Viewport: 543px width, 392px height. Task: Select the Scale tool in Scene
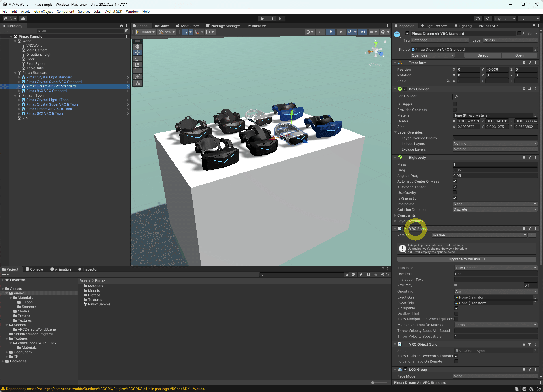137,65
